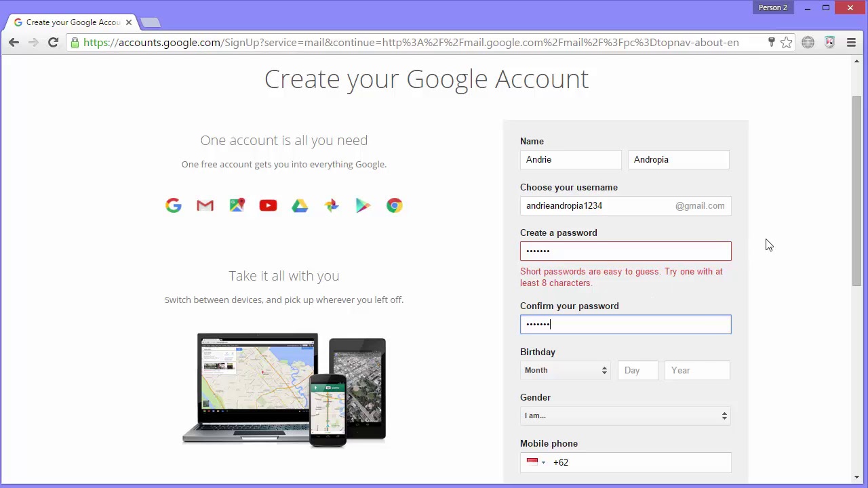
Task: Click the first name field with Andrie
Action: point(571,159)
